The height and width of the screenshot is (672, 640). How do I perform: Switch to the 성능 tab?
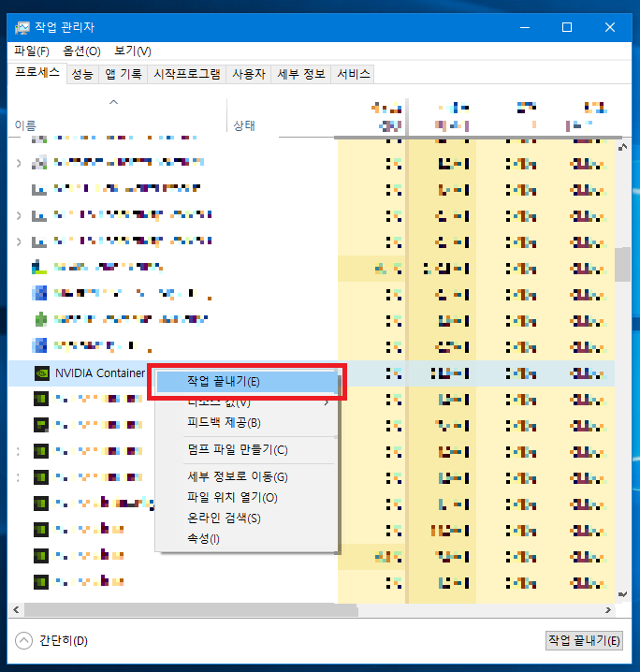tap(82, 74)
